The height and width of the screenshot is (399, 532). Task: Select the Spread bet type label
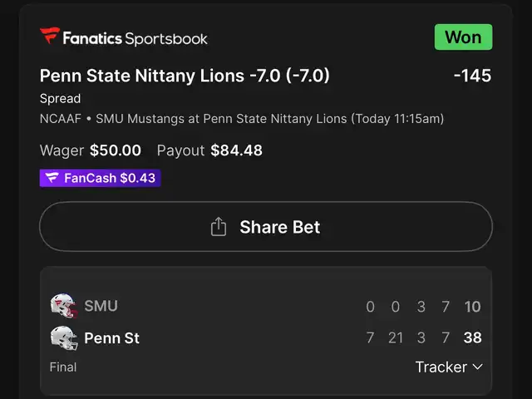(x=60, y=98)
